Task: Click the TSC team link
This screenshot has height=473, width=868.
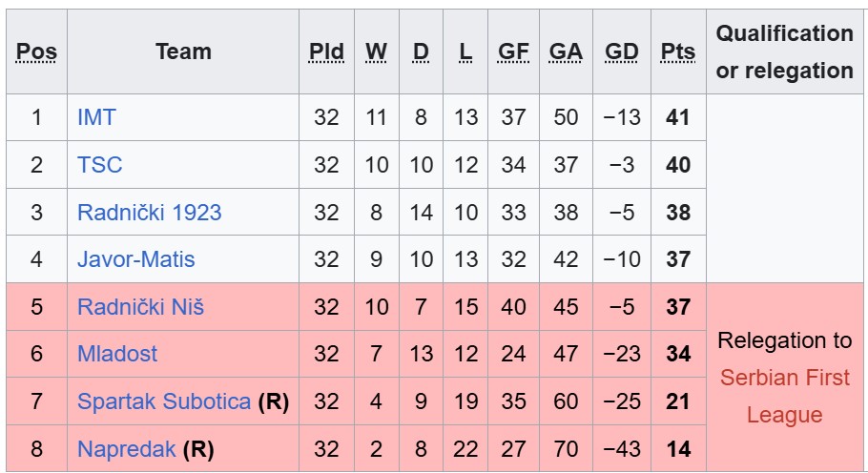Action: click(100, 165)
